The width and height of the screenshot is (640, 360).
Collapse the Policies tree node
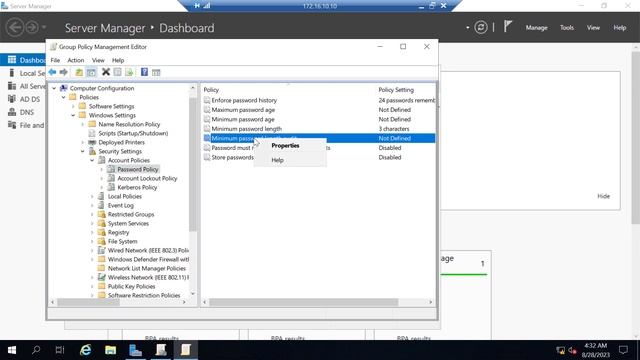pos(64,97)
